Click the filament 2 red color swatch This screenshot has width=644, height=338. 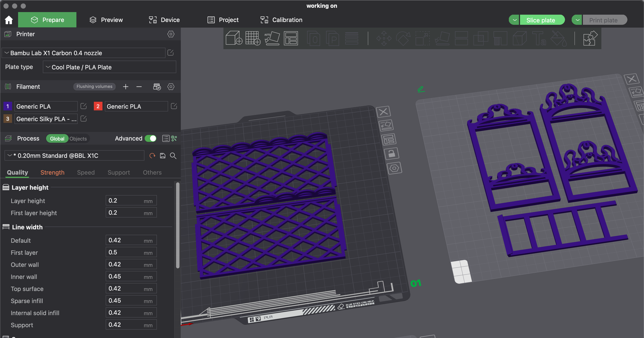[x=98, y=106]
